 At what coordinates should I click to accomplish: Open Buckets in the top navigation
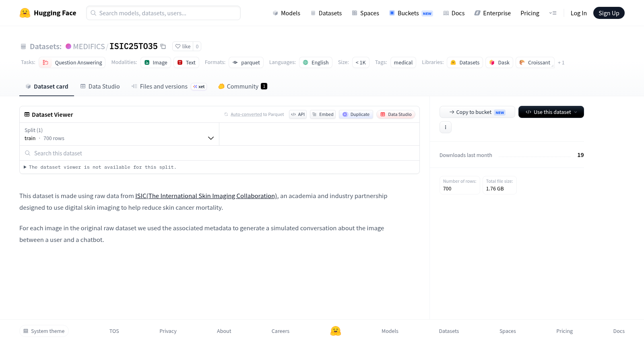pos(411,13)
